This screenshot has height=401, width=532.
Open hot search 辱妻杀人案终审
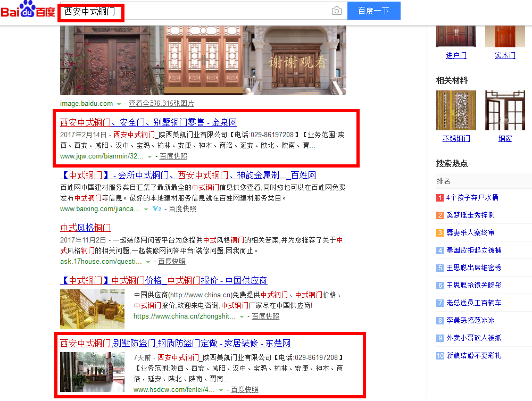click(470, 232)
